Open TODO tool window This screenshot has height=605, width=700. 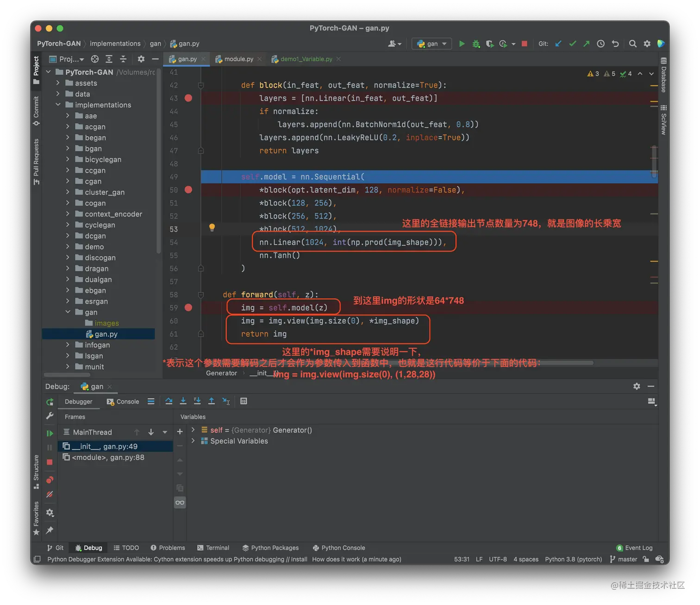[126, 548]
